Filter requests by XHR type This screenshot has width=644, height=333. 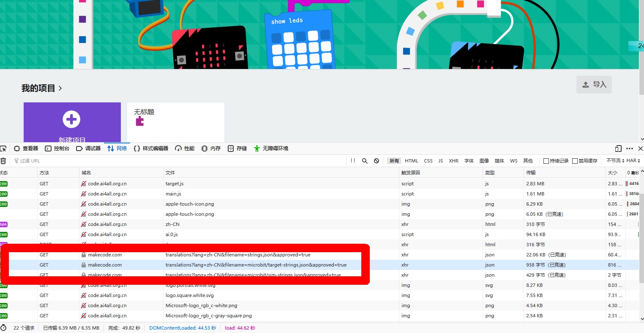453,161
